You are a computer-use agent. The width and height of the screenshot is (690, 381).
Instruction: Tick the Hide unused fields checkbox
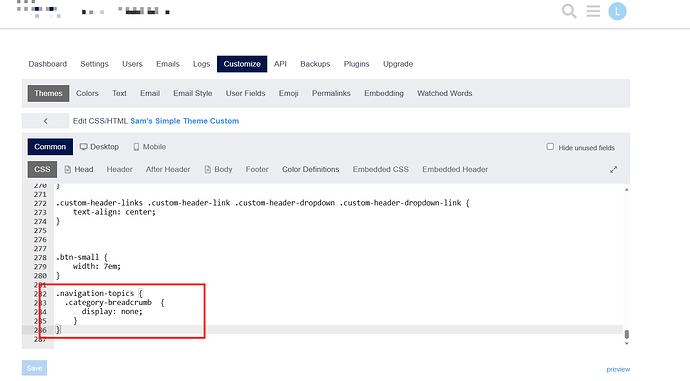pyautogui.click(x=550, y=147)
